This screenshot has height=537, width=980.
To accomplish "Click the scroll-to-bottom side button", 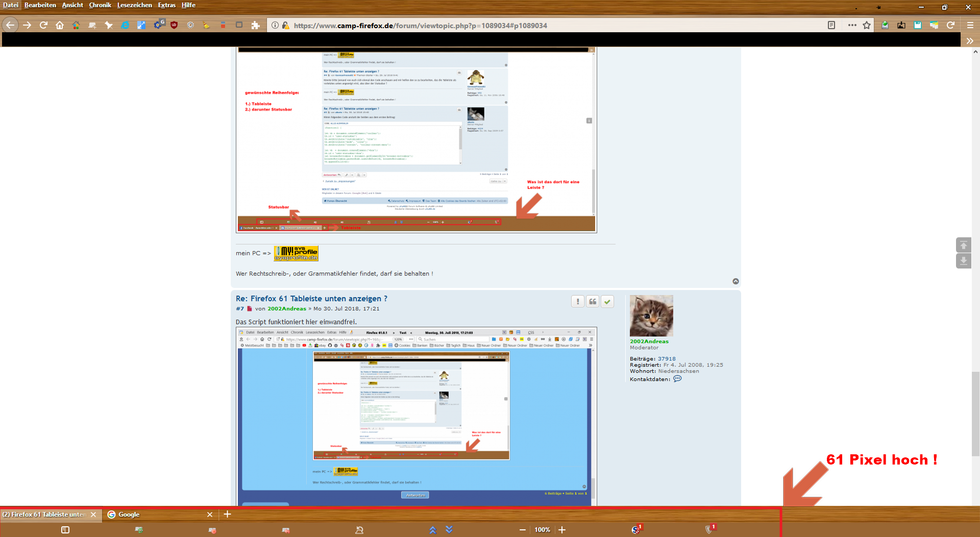I will click(x=964, y=261).
